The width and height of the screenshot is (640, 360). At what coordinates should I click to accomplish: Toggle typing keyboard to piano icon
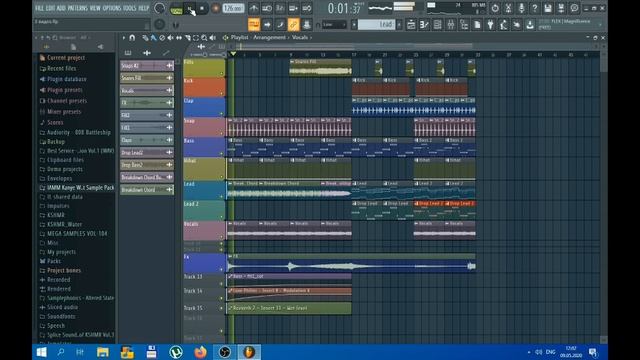(254, 25)
